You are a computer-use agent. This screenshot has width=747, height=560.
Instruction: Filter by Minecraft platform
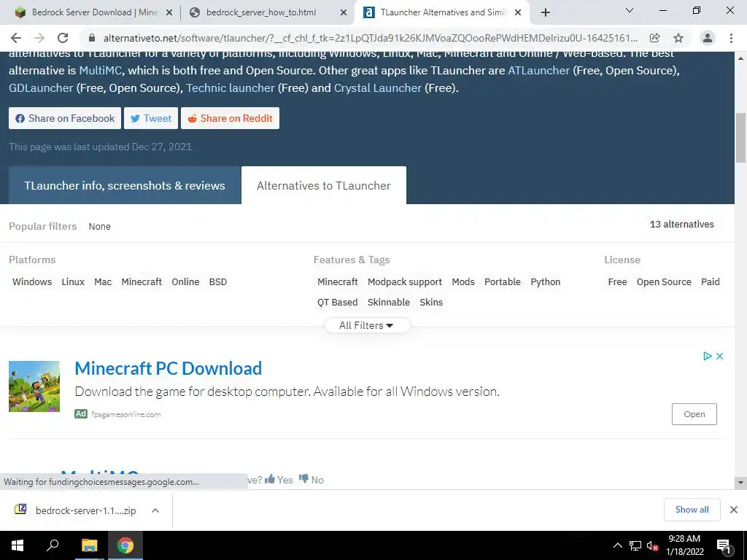coord(142,282)
